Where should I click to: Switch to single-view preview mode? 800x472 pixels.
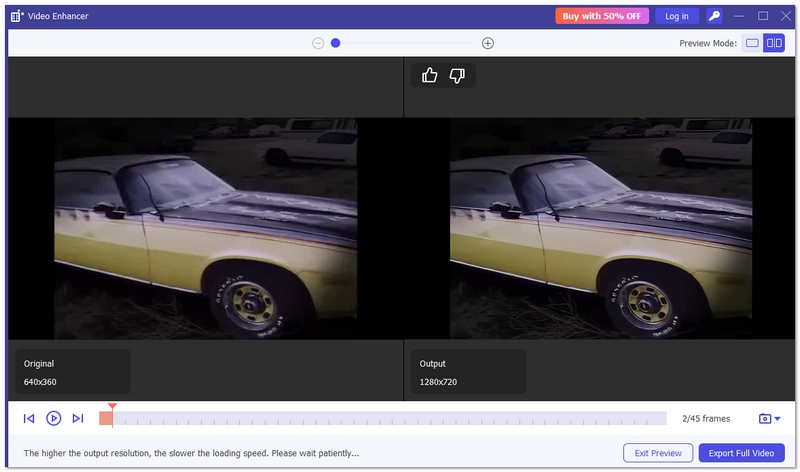pos(752,43)
